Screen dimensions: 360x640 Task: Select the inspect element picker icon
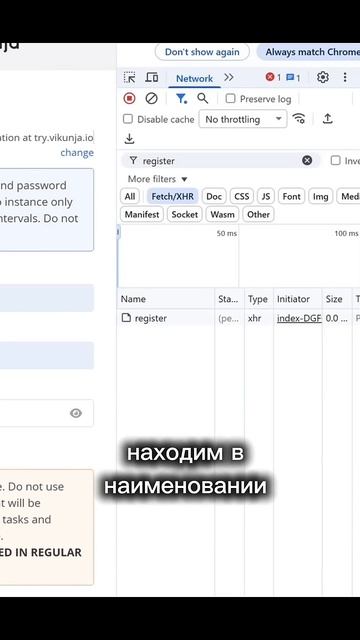(x=129, y=77)
